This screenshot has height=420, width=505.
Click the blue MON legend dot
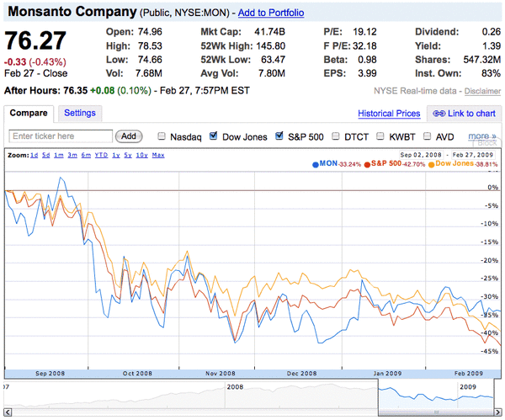[x=316, y=165]
